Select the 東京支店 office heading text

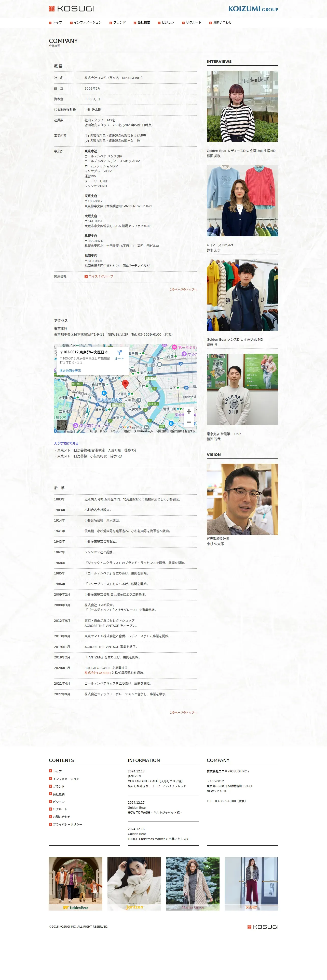pyautogui.click(x=91, y=196)
